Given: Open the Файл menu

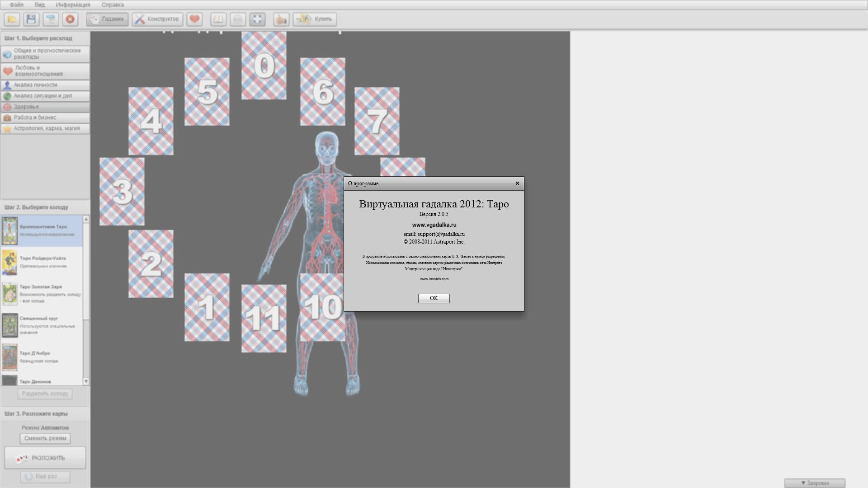Looking at the screenshot, I should [16, 5].
